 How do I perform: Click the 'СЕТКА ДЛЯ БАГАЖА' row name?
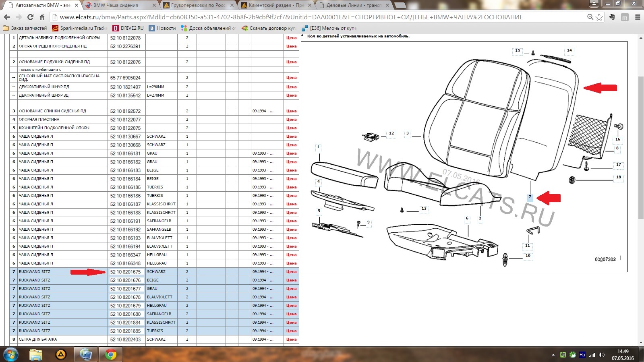click(38, 339)
